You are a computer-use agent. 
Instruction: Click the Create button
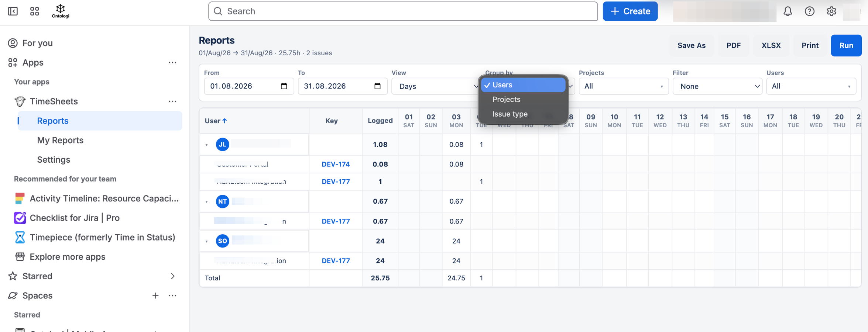[x=630, y=11]
